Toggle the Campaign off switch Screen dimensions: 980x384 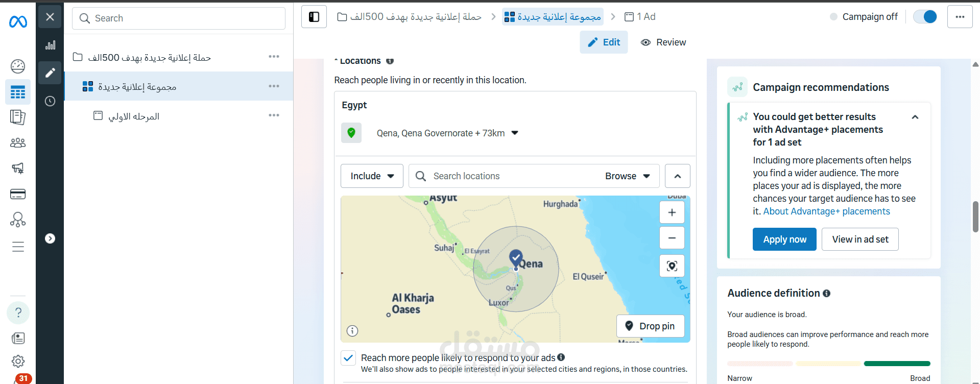925,17
